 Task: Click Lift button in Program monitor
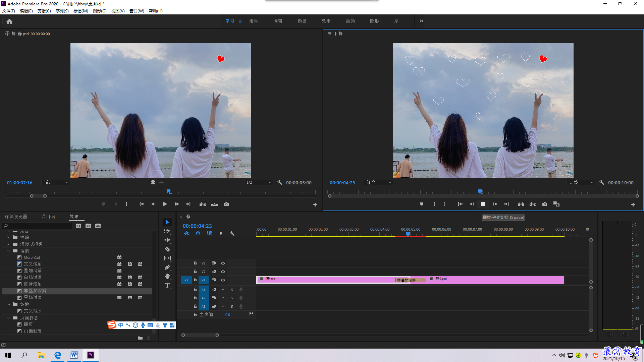[x=521, y=204]
